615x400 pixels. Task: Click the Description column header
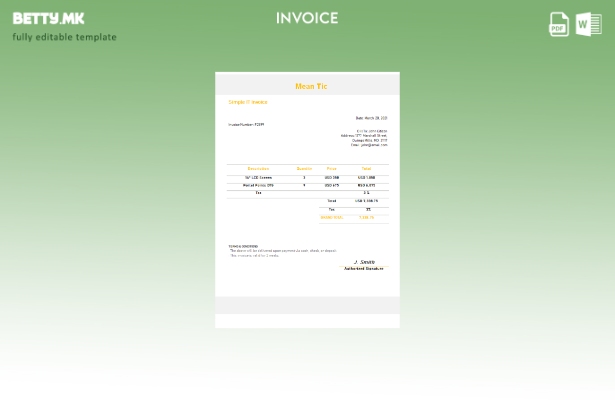(258, 169)
